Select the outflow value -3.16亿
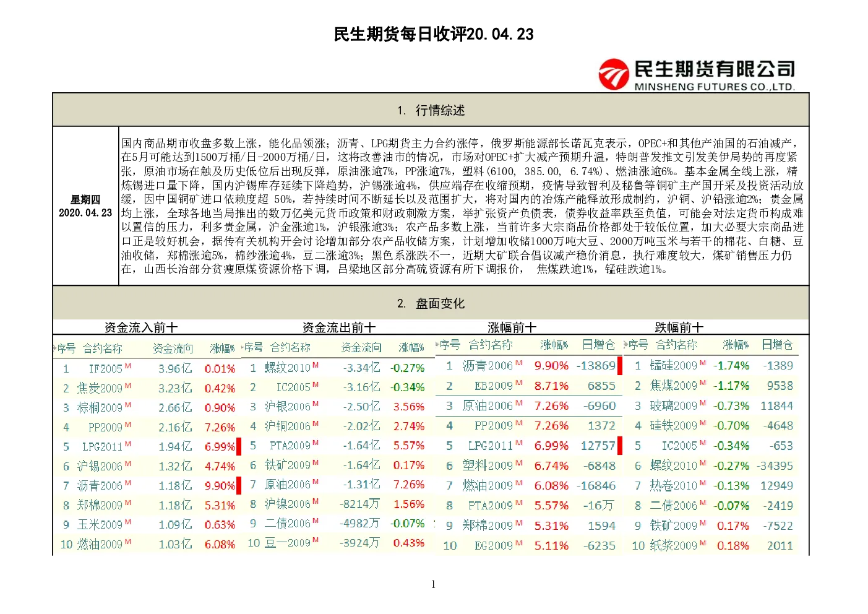Image resolution: width=868 pixels, height=614 pixels. coord(361,387)
